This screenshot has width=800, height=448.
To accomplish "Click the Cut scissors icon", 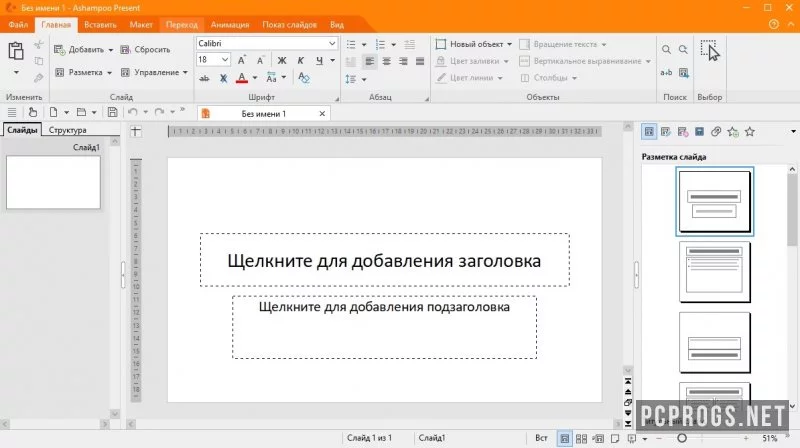I will tap(39, 45).
